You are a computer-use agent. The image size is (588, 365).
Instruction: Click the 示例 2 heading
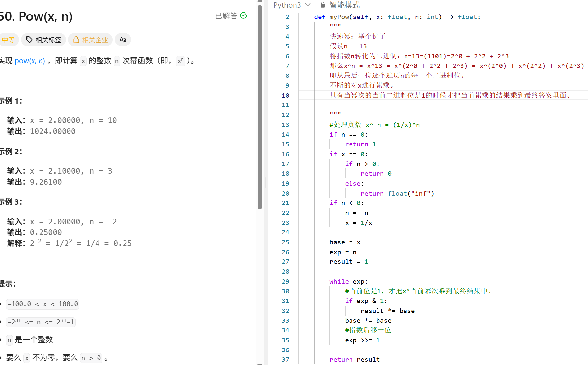point(11,152)
